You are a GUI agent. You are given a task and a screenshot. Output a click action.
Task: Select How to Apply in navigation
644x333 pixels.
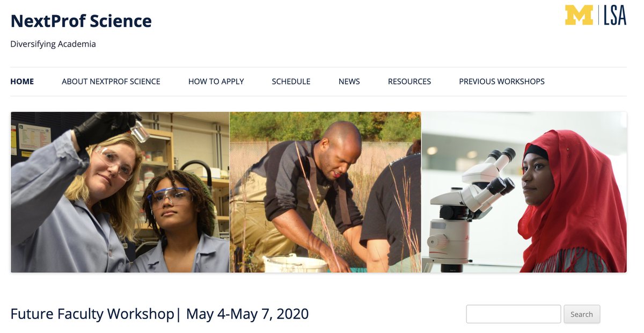click(216, 82)
